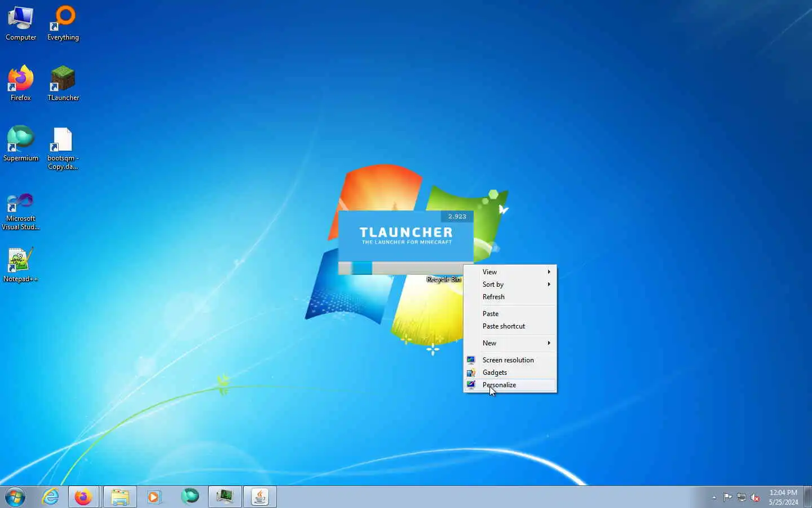Open the clock showing 12:04 PM

[783, 497]
